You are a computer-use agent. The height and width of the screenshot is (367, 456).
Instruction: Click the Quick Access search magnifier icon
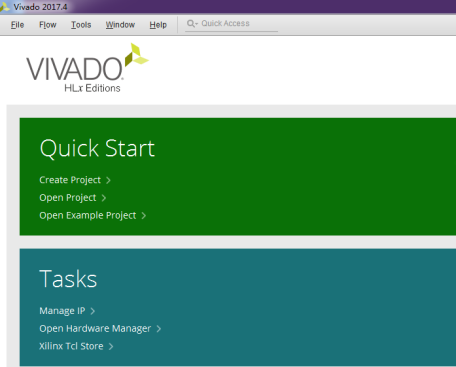(191, 23)
